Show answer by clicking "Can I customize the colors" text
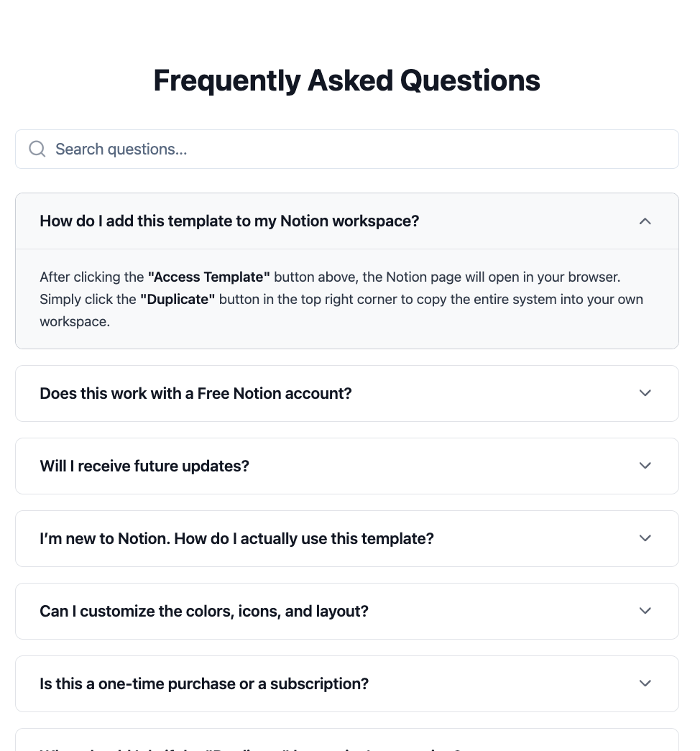Viewport: 700px width, 751px height. [x=204, y=611]
